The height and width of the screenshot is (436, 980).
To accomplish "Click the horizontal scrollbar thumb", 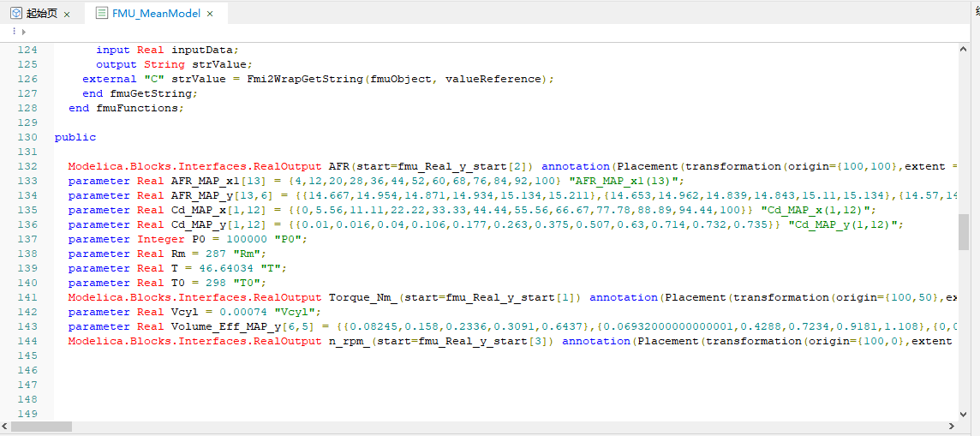I will point(42,426).
